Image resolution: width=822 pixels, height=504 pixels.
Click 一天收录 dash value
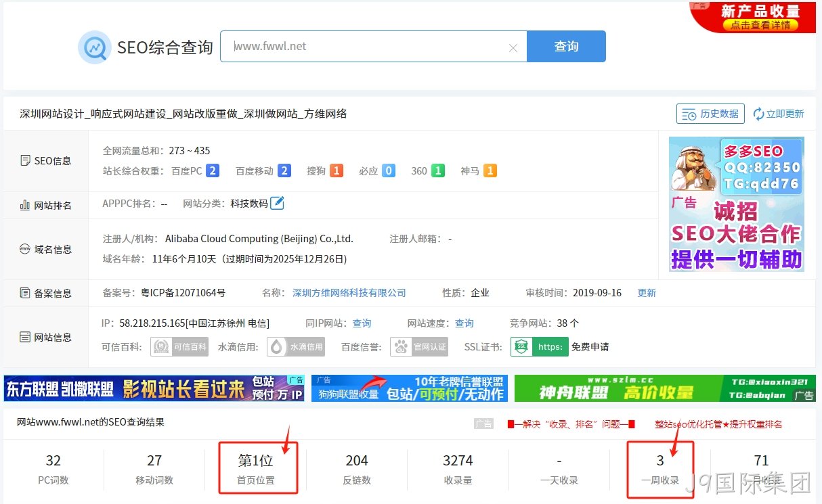pos(559,461)
